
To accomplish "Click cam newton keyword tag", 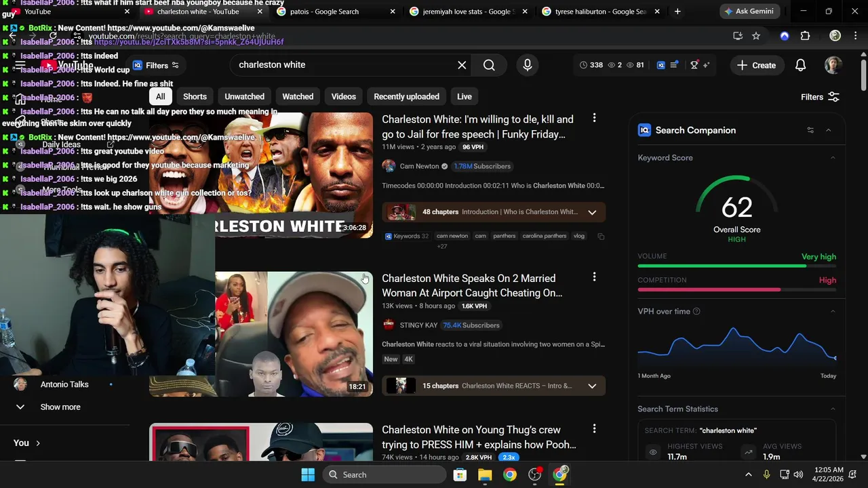I will 452,236.
